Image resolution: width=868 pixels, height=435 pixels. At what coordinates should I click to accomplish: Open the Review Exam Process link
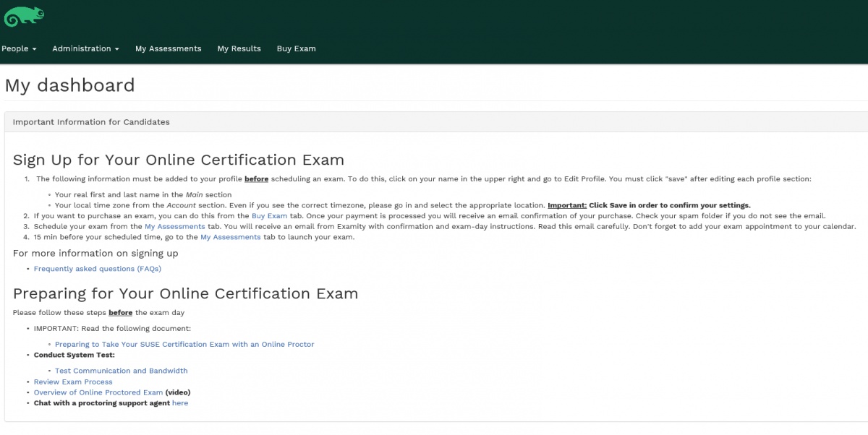[x=73, y=382]
